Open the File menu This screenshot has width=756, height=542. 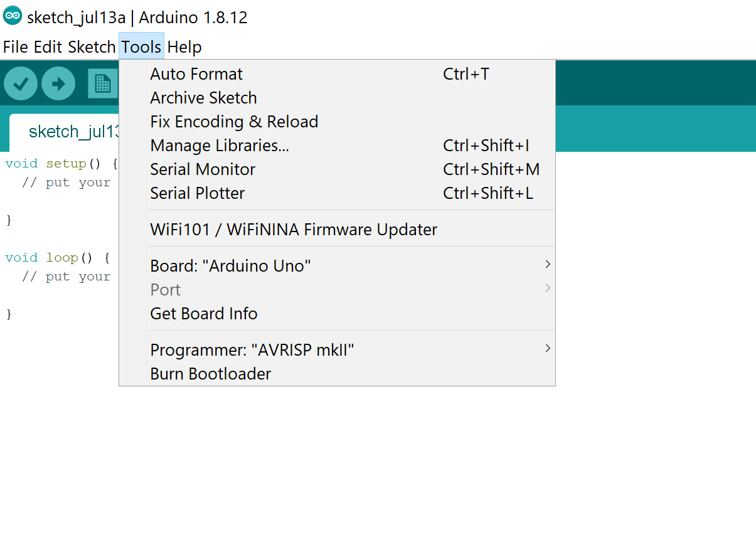(16, 47)
